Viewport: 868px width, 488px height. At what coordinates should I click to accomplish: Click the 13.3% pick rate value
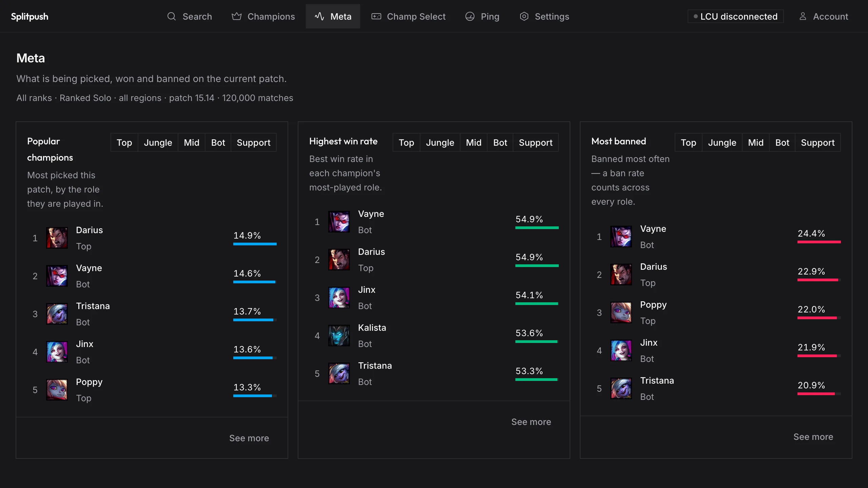coord(247,387)
